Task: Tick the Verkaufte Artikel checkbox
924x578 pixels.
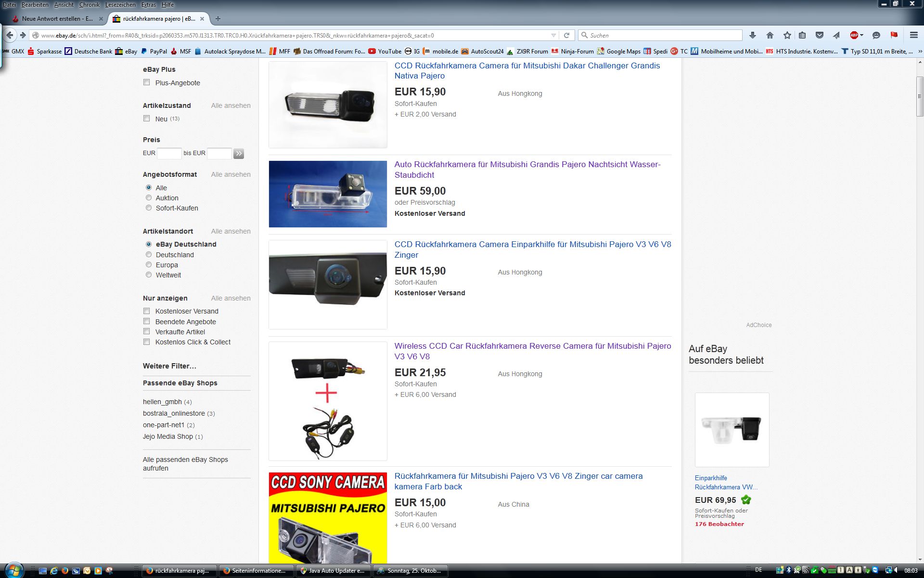Action: coord(147,331)
